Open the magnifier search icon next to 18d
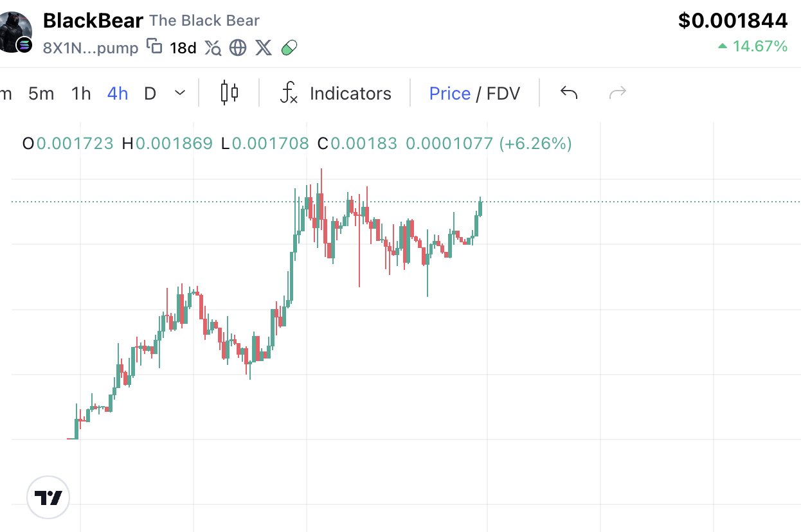Viewport: 801px width, 532px height. 213,48
